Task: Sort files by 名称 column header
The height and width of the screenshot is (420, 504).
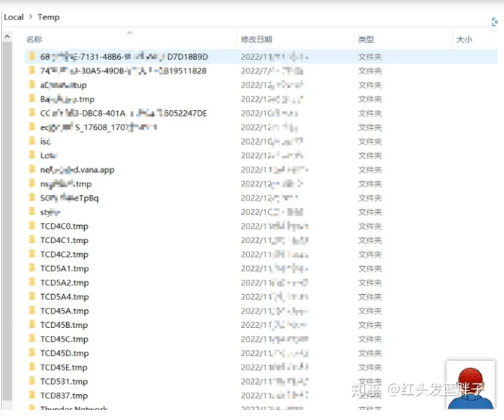Action: (35, 40)
